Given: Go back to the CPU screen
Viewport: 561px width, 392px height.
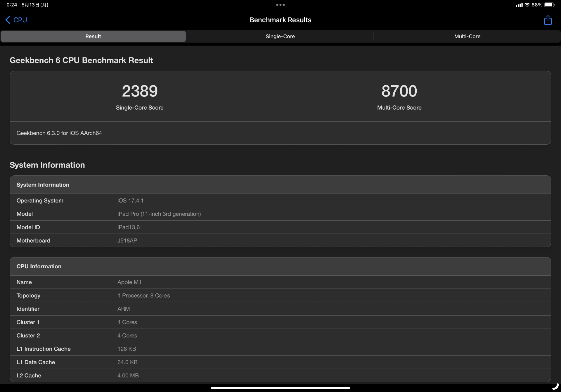Looking at the screenshot, I should [x=16, y=20].
